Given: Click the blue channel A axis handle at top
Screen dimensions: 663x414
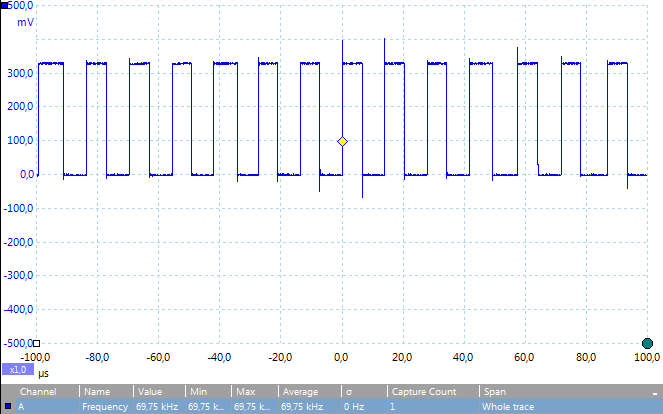Looking at the screenshot, I should [5, 5].
